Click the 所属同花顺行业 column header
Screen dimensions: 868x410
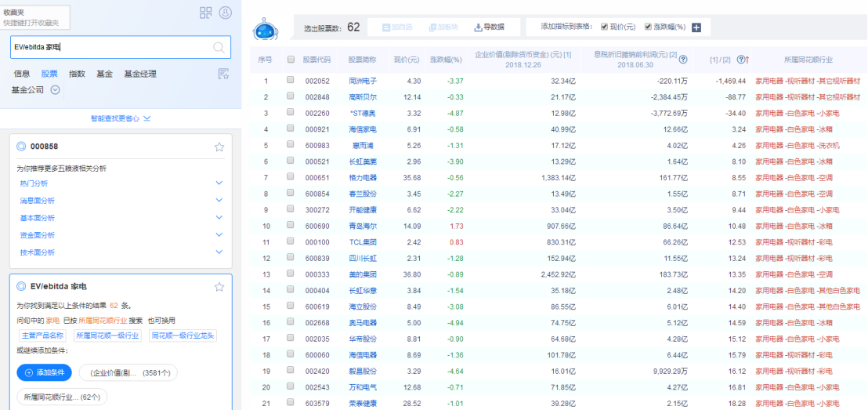click(808, 60)
